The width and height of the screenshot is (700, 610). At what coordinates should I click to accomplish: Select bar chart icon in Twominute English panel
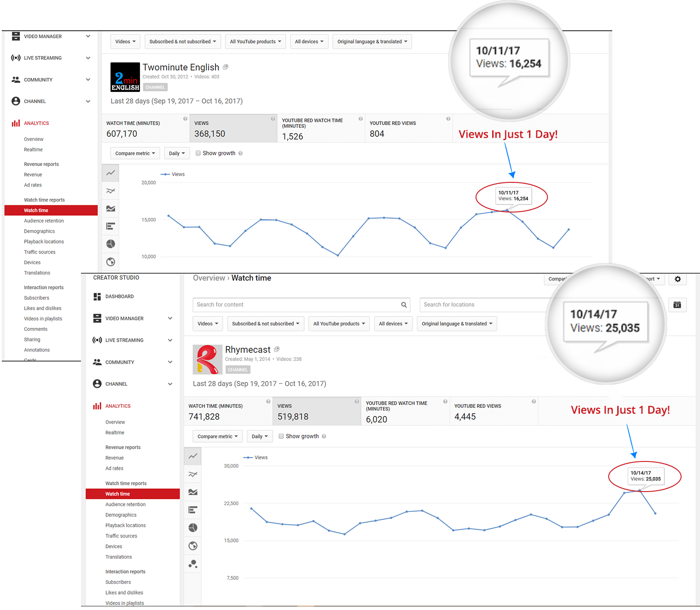click(111, 226)
